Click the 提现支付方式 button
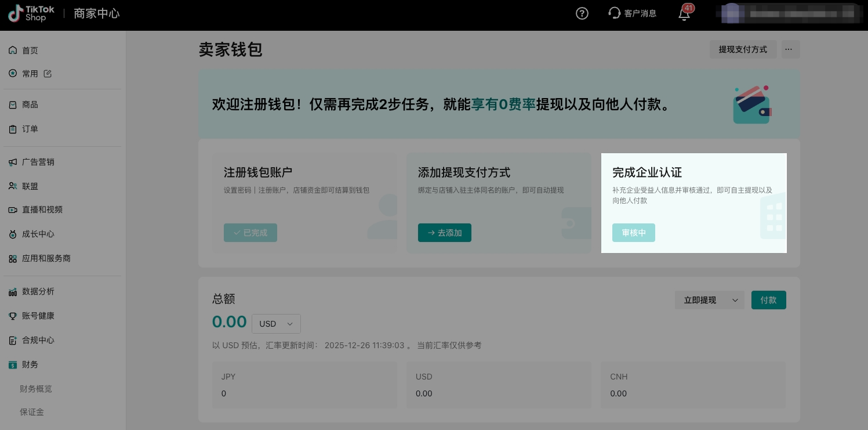 tap(743, 49)
